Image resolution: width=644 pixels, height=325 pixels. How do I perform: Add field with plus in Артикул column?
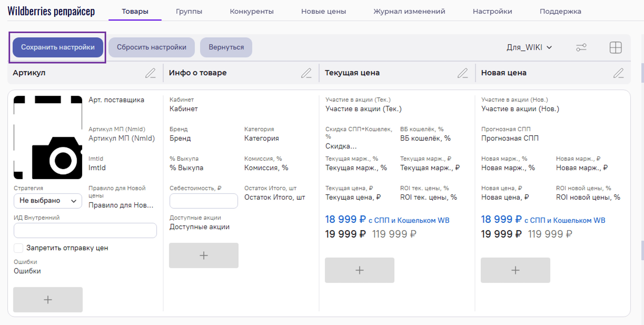coord(48,300)
